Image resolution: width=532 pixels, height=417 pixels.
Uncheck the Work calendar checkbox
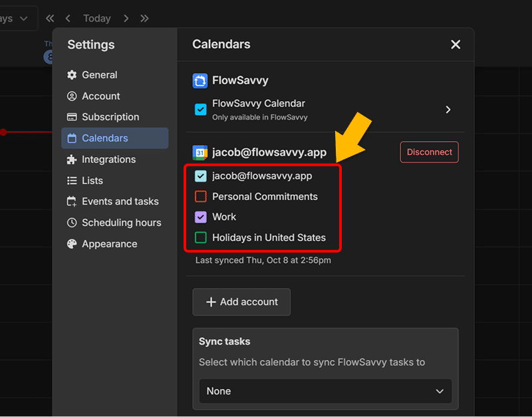[201, 217]
